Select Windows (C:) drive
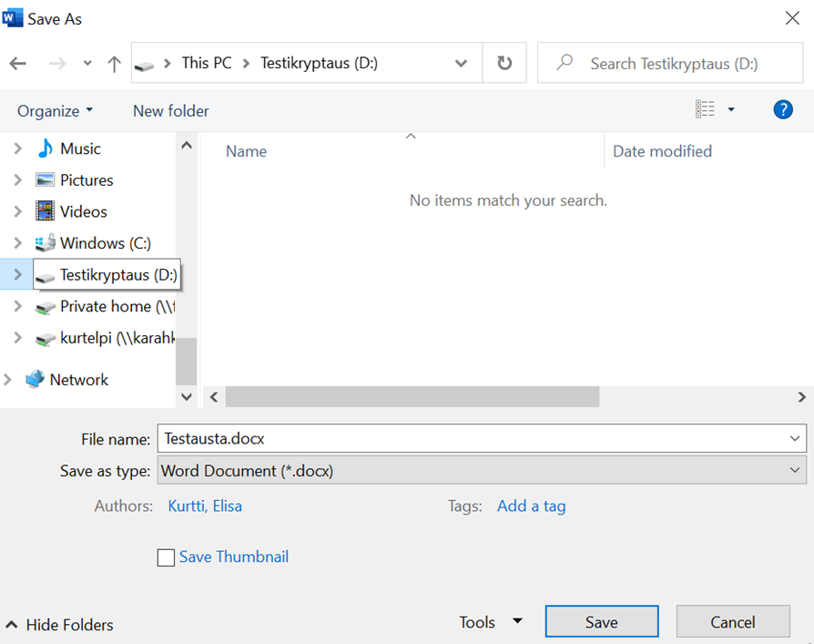The image size is (814, 644). coord(105,243)
